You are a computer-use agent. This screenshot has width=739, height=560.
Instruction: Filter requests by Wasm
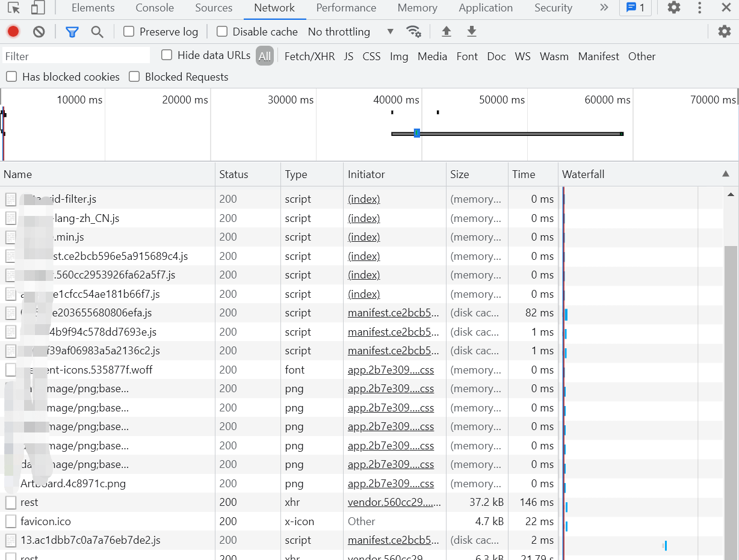(x=554, y=56)
